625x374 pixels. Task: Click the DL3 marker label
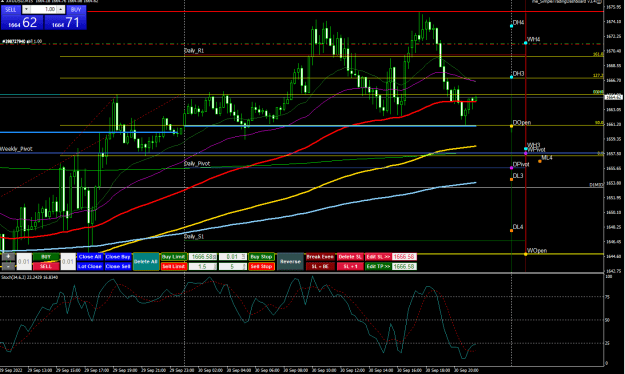tap(518, 176)
